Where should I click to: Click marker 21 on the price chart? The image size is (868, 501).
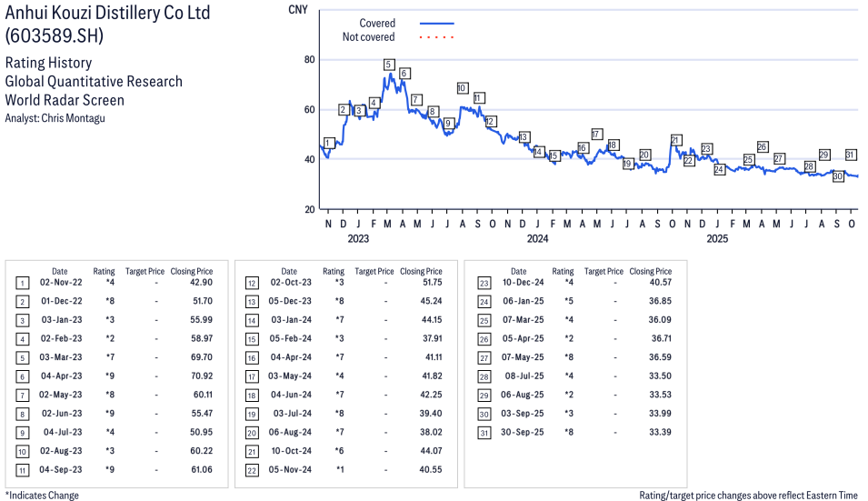(x=675, y=140)
